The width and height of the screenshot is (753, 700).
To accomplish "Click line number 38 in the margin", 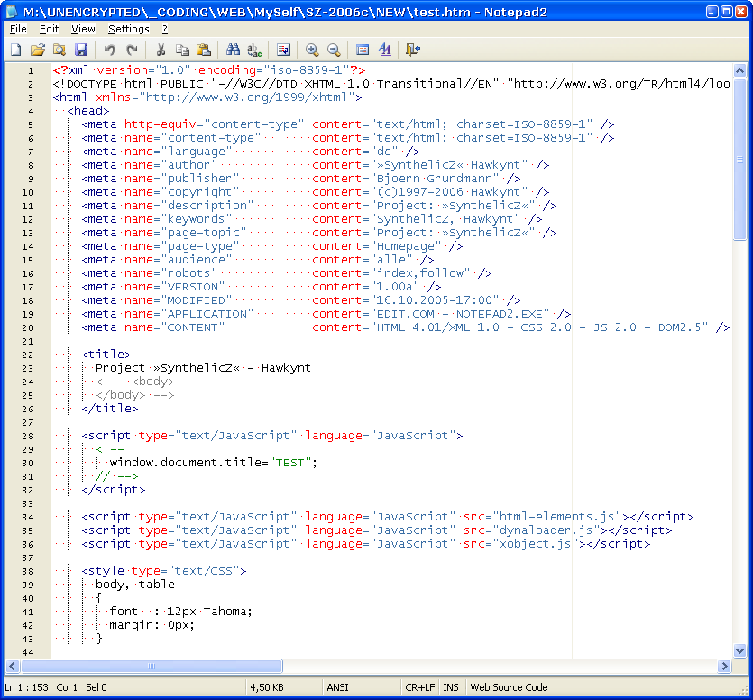I will 28,572.
